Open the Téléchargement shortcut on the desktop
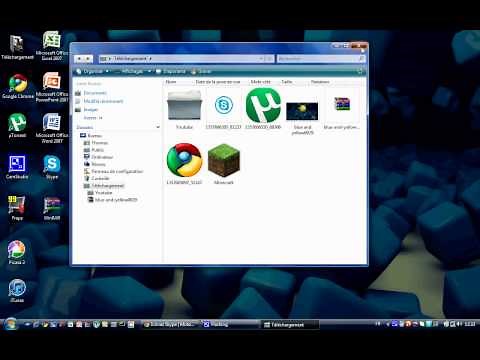This screenshot has width=480, height=360. 17,47
